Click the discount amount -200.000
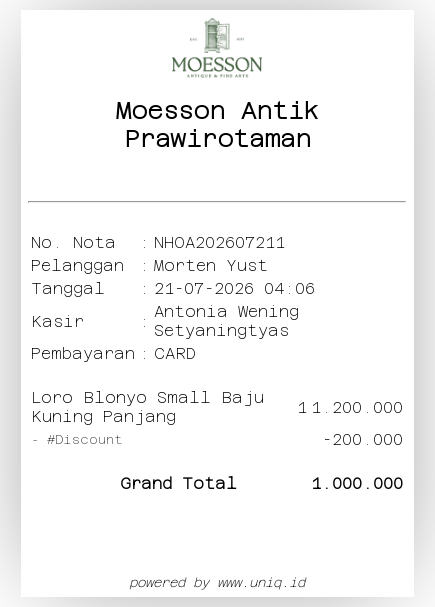435x607 pixels. coord(363,440)
